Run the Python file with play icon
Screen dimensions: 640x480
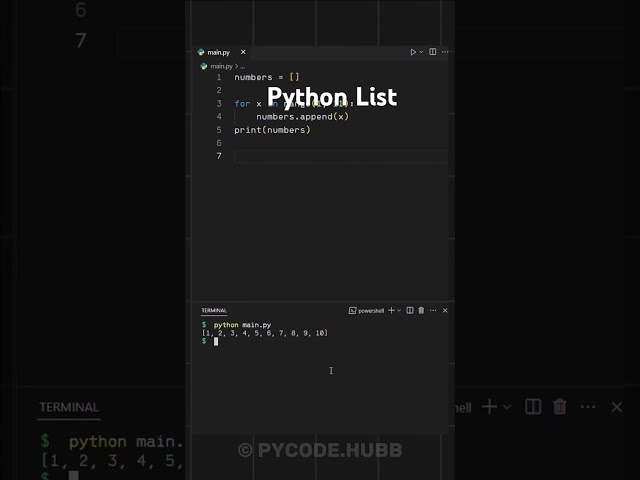coord(413,52)
